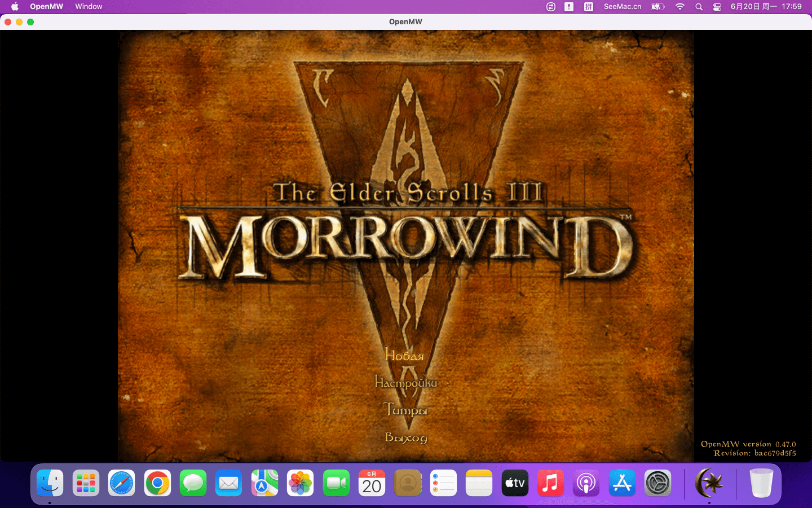Launch Safari from the Dock
This screenshot has height=508, width=812.
coord(121,483)
